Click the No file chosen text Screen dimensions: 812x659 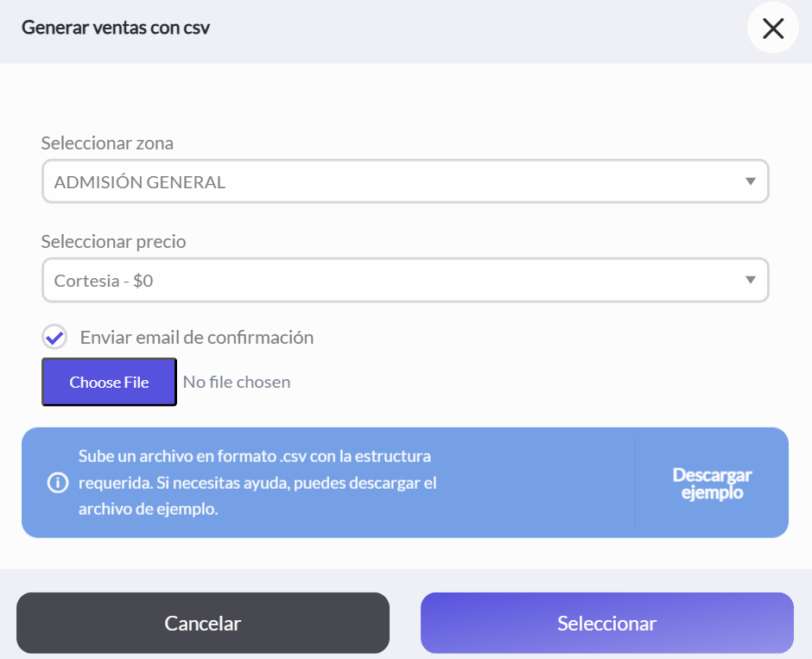point(237,382)
